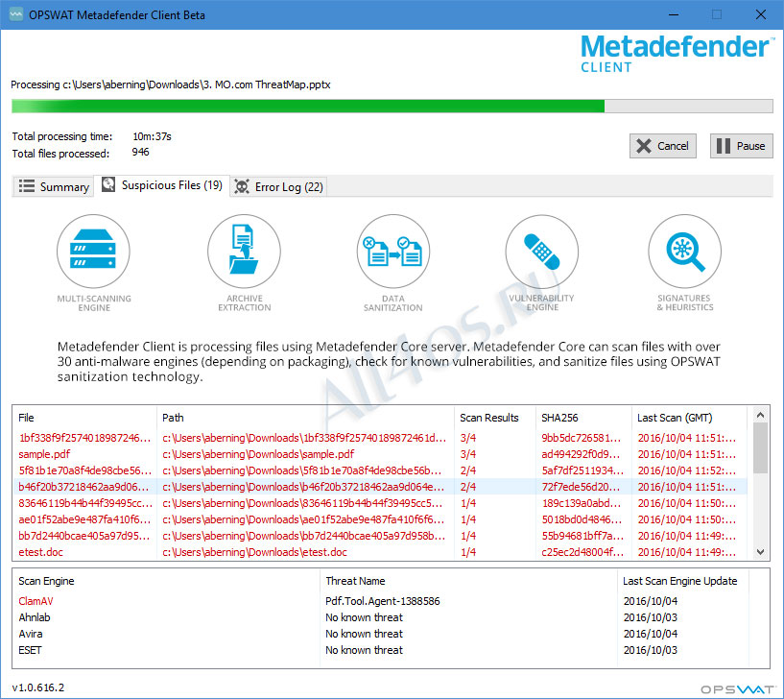
Task: Click the list icon on Summary tab
Action: pos(27,186)
